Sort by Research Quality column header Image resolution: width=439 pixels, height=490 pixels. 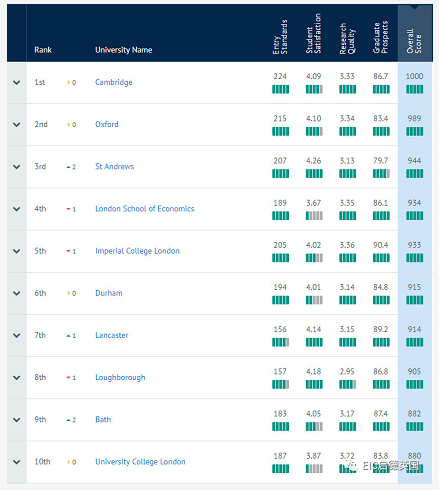pos(347,38)
